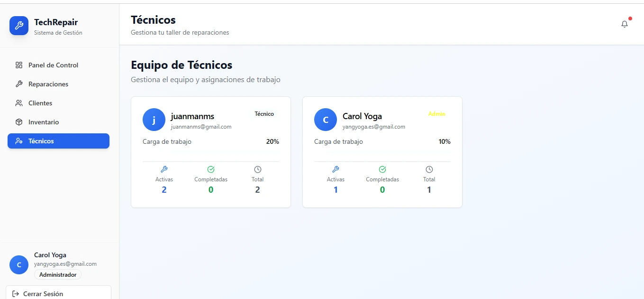Click juanmanms workload bar under 20%
The height and width of the screenshot is (299, 644).
tap(211, 151)
